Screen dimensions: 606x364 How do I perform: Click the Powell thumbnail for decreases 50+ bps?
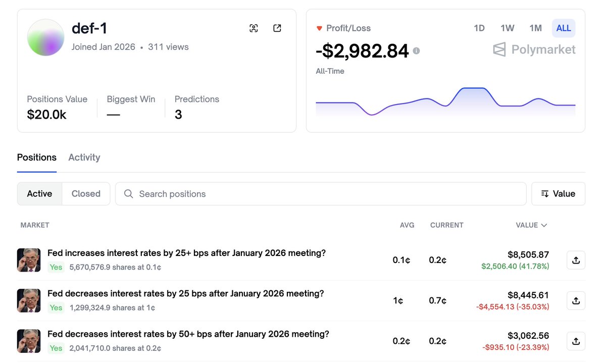tap(29, 341)
